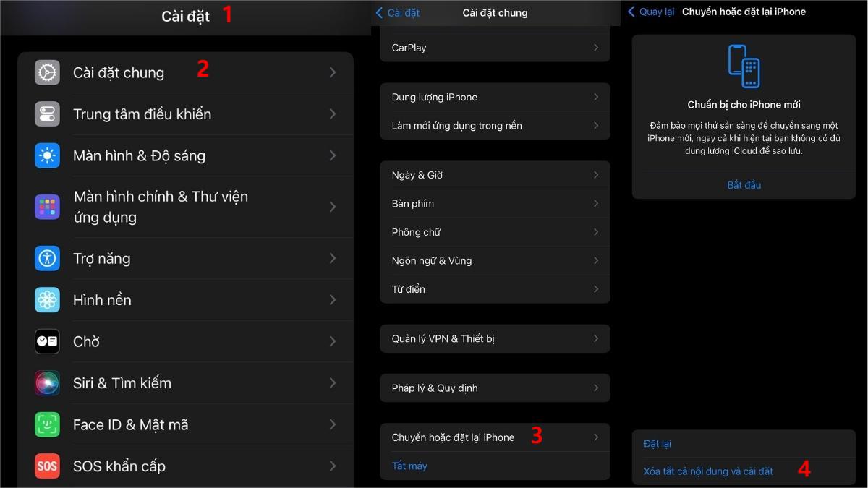The width and height of the screenshot is (868, 488).
Task: Tap the Face ID & Mật mã icon
Action: (47, 424)
